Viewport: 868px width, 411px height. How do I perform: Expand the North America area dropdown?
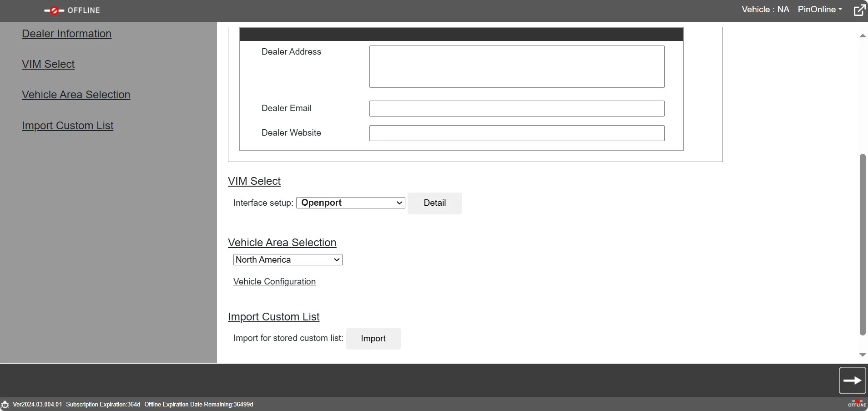288,260
